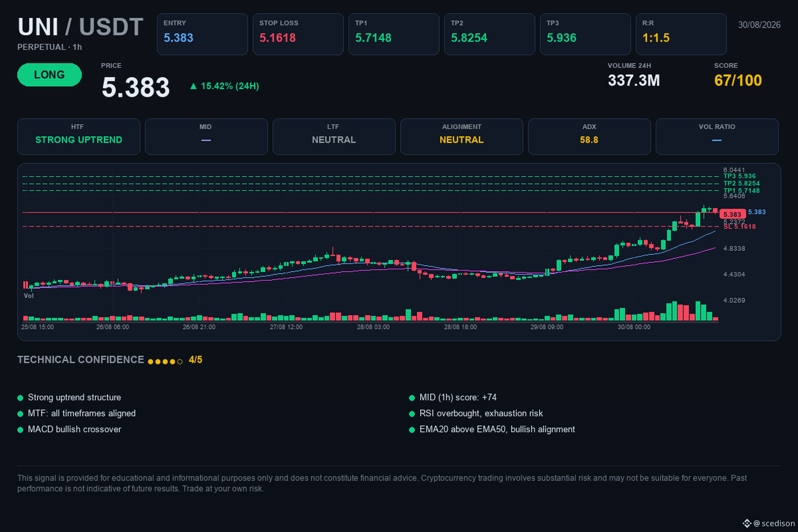
Task: Click the blue 5.383 entry label on chart
Action: [x=757, y=212]
